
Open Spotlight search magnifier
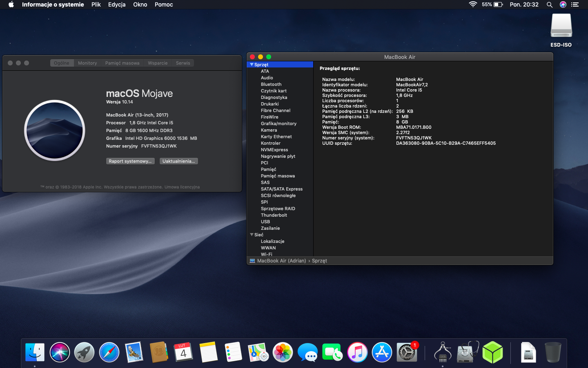(550, 4)
